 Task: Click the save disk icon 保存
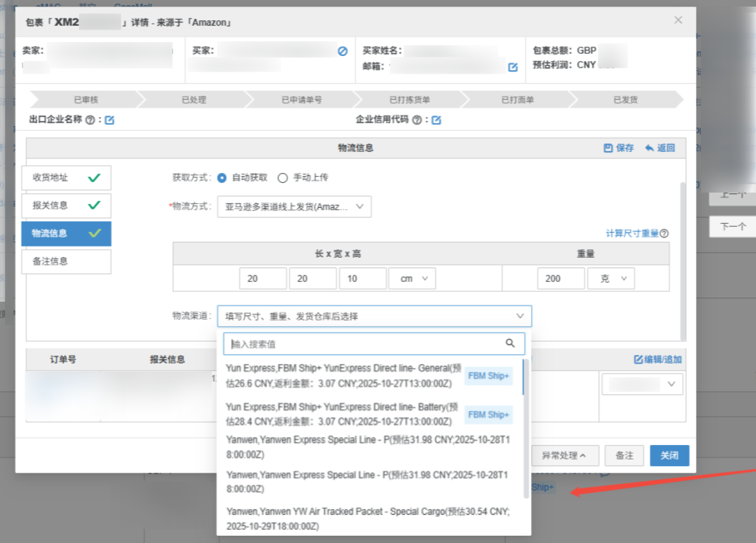(608, 148)
